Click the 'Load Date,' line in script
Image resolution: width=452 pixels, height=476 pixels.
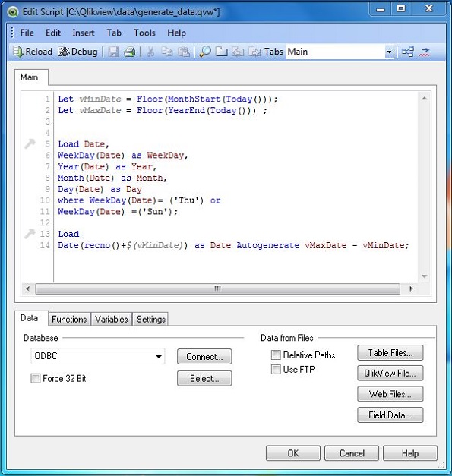click(84, 144)
